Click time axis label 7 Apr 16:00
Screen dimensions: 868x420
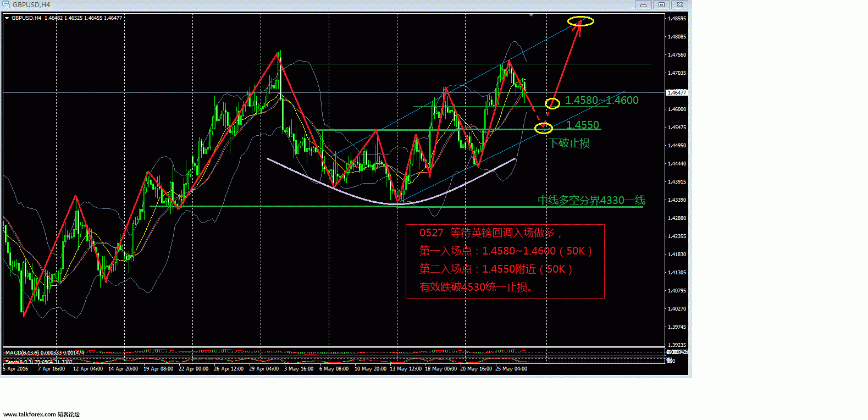(51, 369)
